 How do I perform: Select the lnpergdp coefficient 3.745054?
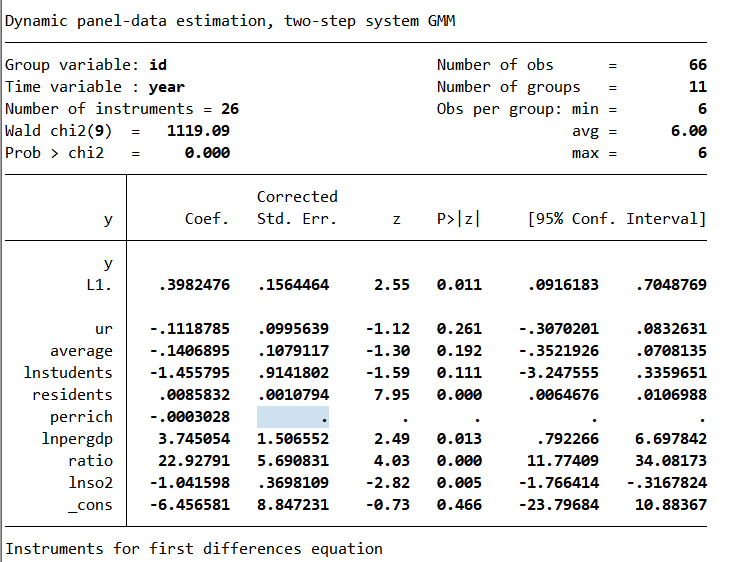click(x=194, y=439)
